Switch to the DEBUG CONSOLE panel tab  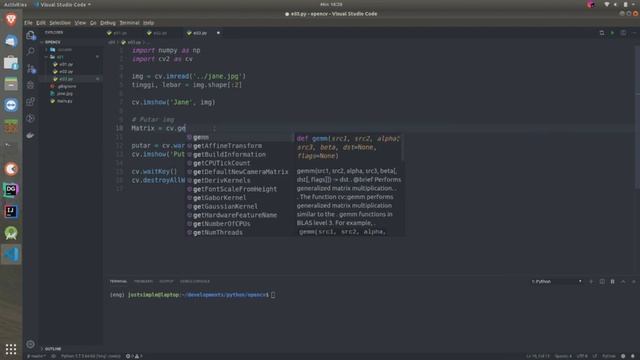195,281
